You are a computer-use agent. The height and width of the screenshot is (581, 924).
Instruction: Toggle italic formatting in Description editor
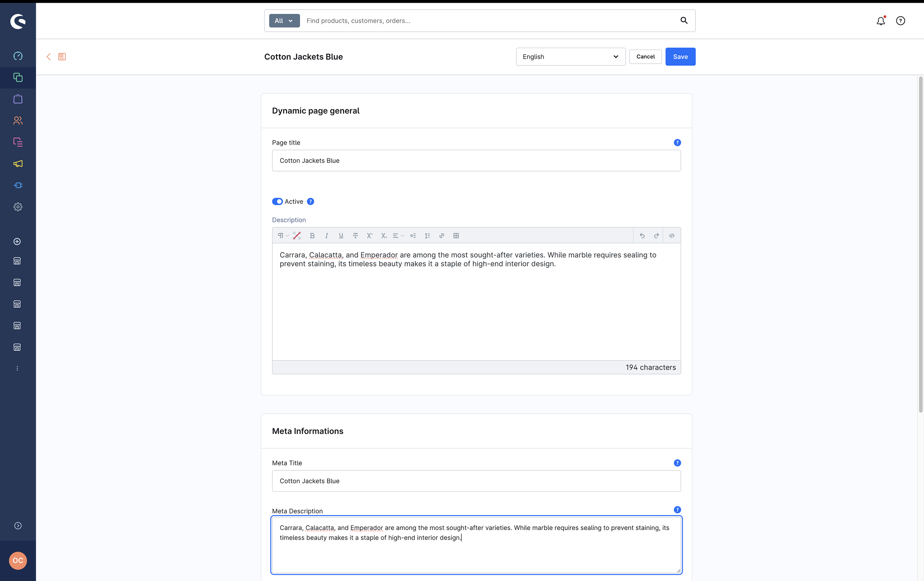tap(327, 236)
